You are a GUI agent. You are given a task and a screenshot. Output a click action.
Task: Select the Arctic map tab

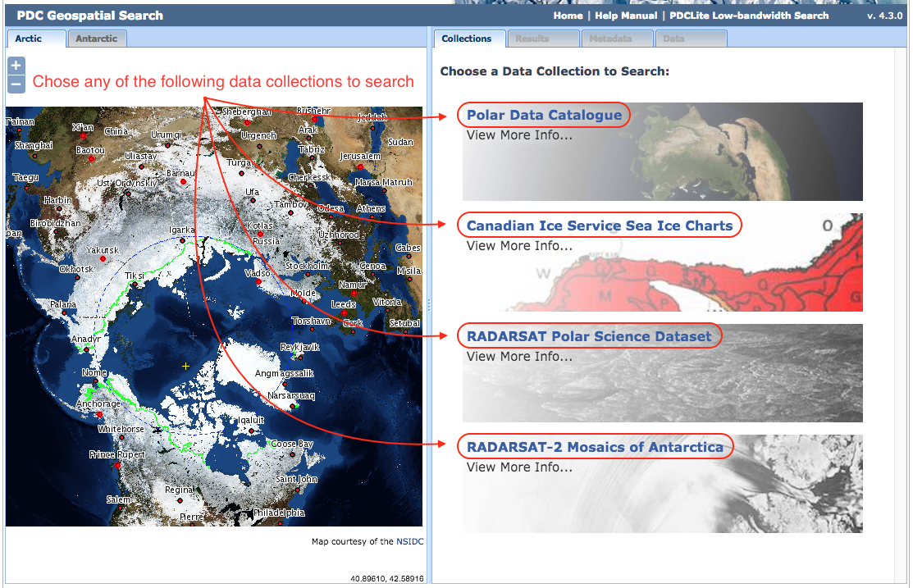point(36,39)
